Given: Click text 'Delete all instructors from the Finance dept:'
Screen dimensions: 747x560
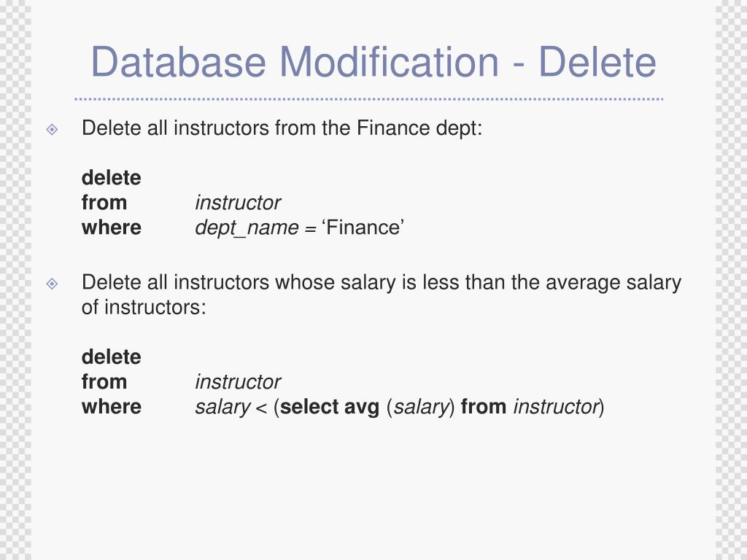Looking at the screenshot, I should (x=282, y=128).
